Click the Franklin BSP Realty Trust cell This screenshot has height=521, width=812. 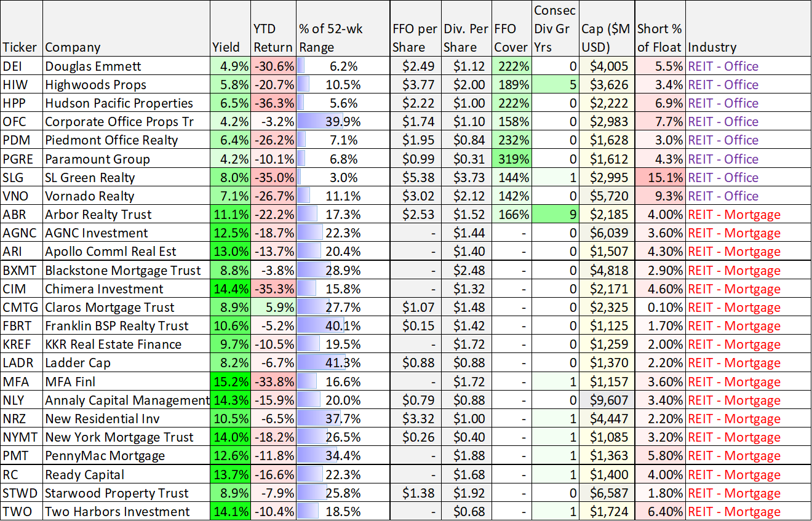[126, 326]
